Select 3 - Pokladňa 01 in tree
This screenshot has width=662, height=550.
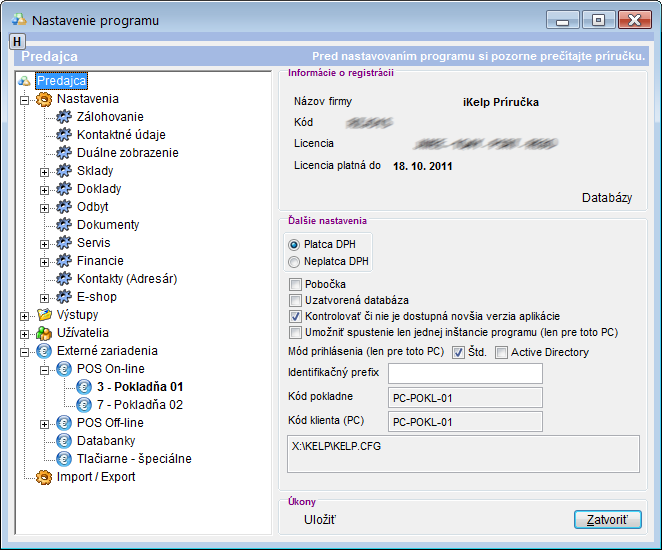139,387
